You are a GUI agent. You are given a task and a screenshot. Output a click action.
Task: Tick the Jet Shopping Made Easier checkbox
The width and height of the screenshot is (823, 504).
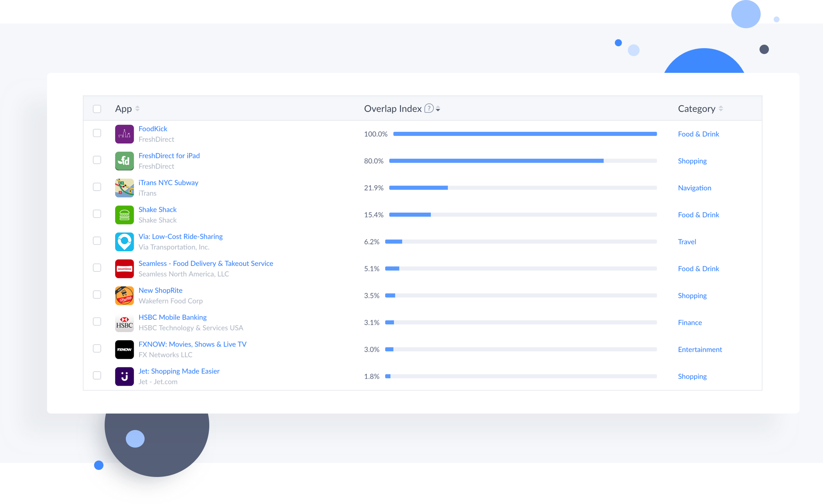point(97,375)
